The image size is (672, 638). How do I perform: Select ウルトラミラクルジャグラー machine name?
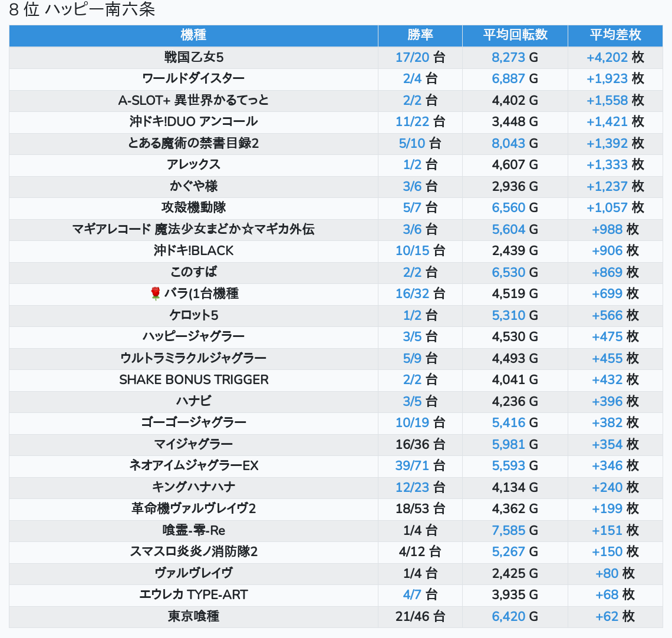pyautogui.click(x=193, y=358)
